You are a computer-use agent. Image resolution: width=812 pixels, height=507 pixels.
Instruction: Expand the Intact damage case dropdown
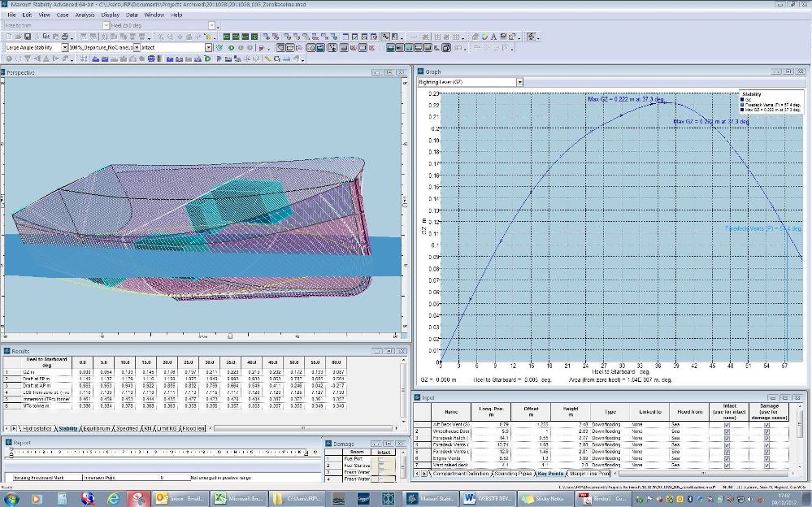(208, 48)
